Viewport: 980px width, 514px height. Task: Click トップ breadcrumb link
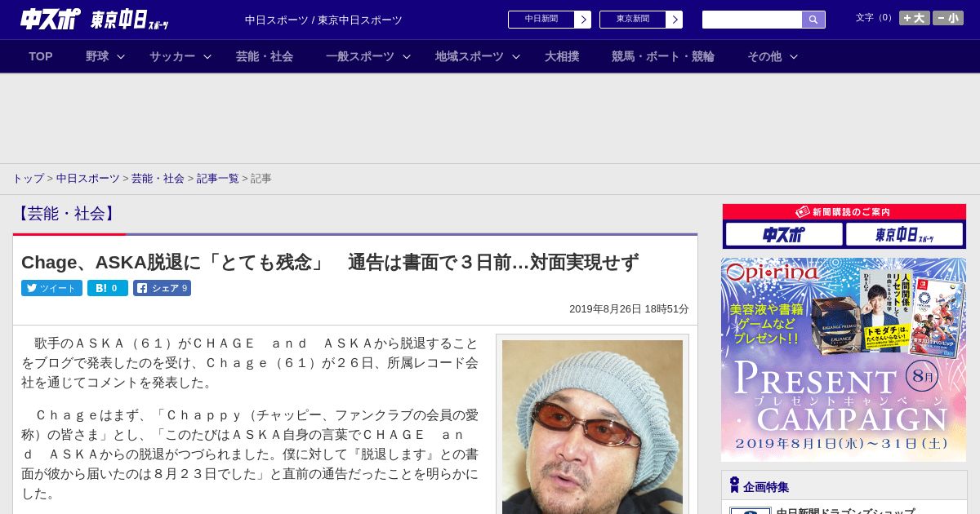tap(28, 178)
